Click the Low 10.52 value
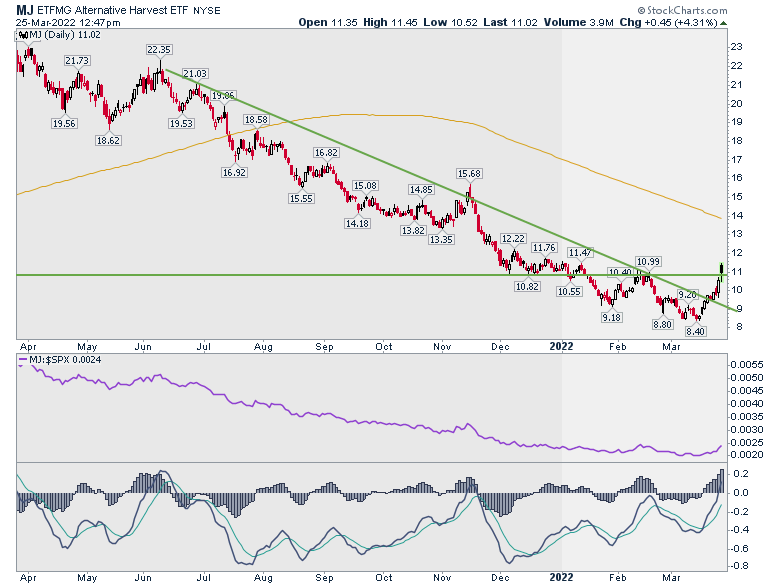The image size is (780, 586). [x=450, y=22]
